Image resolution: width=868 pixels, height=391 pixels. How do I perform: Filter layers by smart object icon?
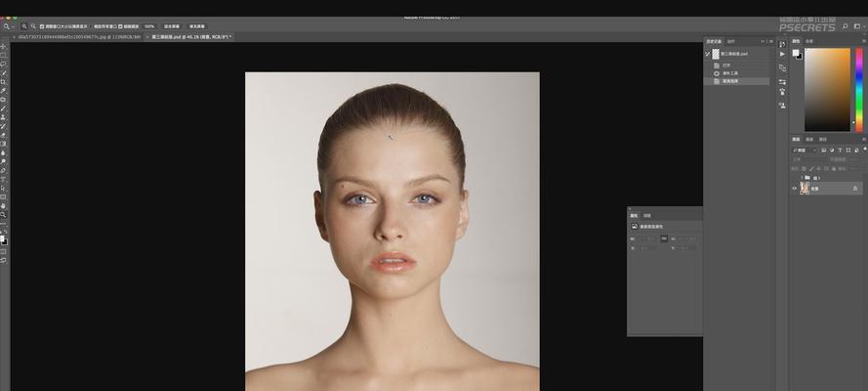tap(856, 151)
